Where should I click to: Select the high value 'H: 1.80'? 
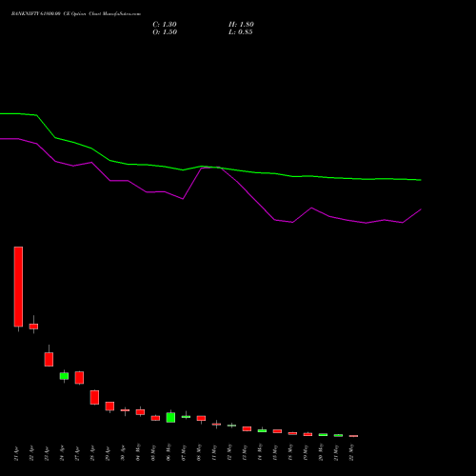pos(241,25)
